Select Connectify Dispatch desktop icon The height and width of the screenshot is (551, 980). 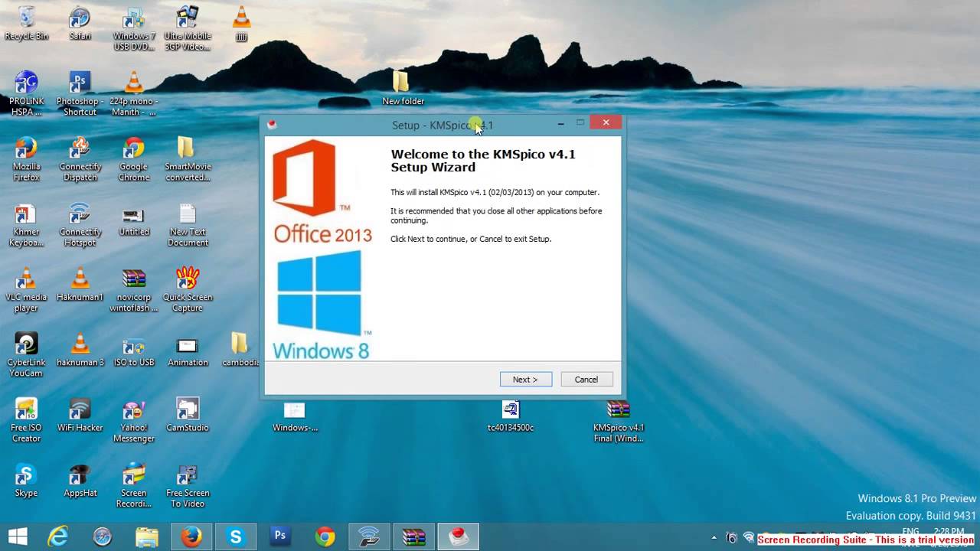[80, 159]
